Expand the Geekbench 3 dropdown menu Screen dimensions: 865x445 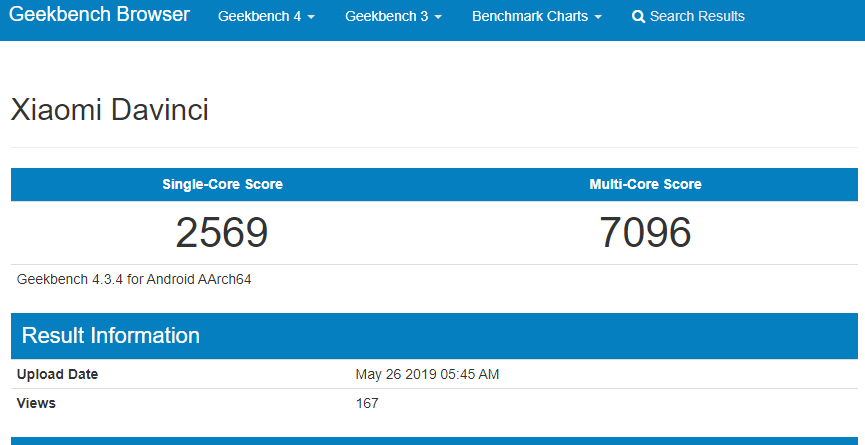point(393,17)
